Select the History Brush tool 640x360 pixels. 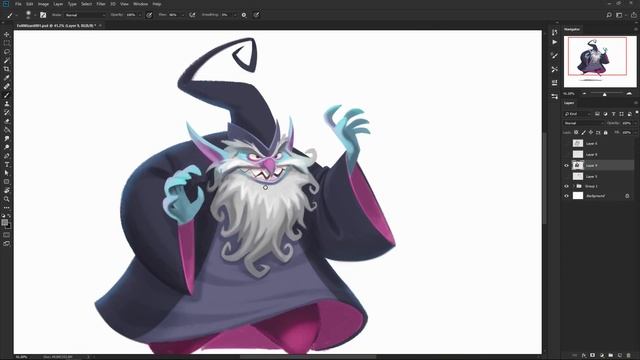[x=7, y=112]
